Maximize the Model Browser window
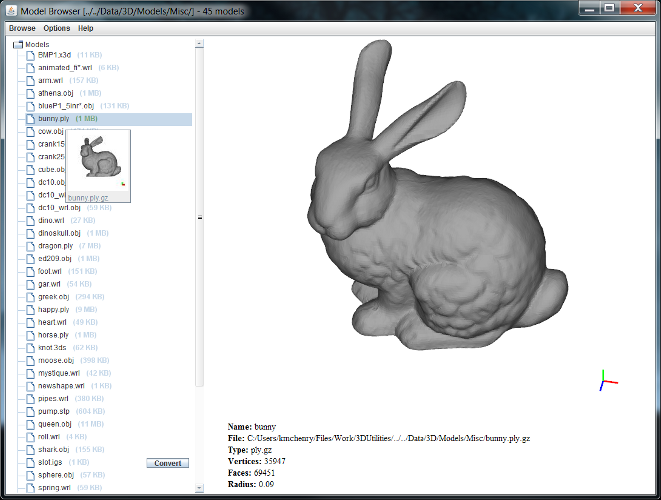The width and height of the screenshot is (661, 500). click(x=610, y=8)
